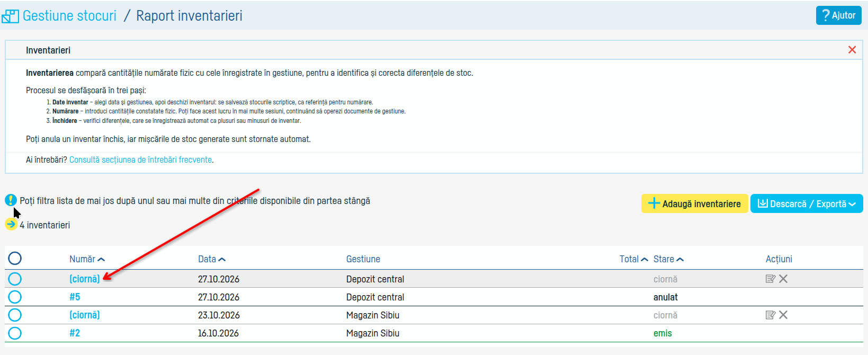Go to Gestiune stocuri breadcrumb
868x355 pixels.
click(x=69, y=16)
